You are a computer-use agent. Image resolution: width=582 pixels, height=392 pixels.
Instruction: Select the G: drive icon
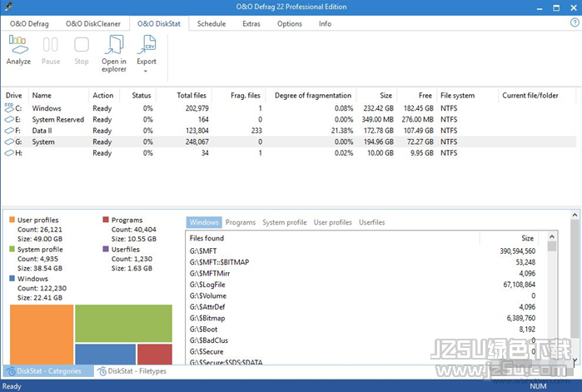9,141
